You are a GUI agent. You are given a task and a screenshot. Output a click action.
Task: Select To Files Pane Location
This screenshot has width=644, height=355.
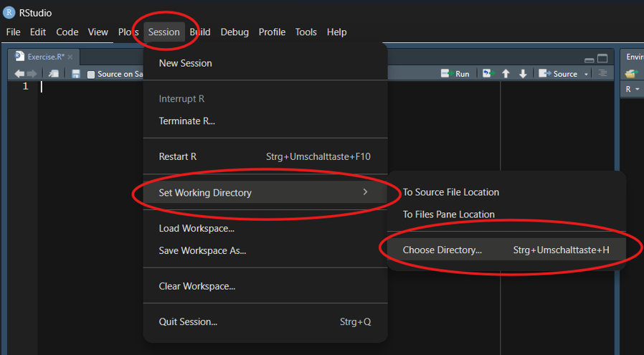pyautogui.click(x=507, y=214)
